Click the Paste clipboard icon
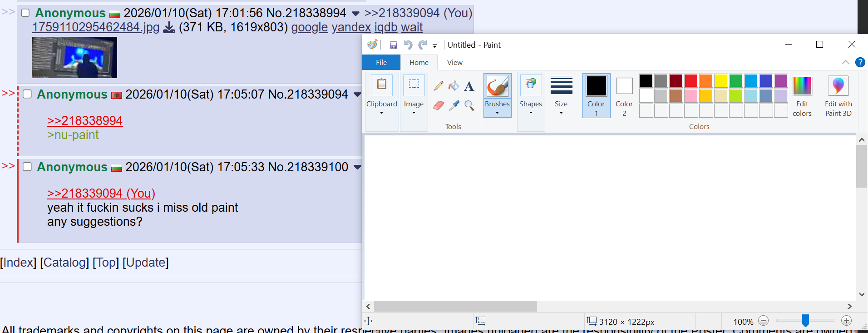Viewport: 868px width, 333px height. [382, 85]
